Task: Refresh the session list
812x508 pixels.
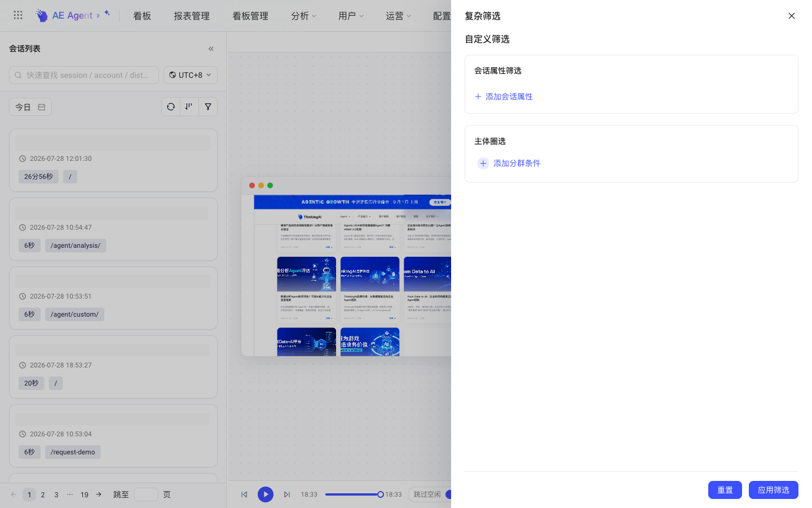Action: click(171, 107)
